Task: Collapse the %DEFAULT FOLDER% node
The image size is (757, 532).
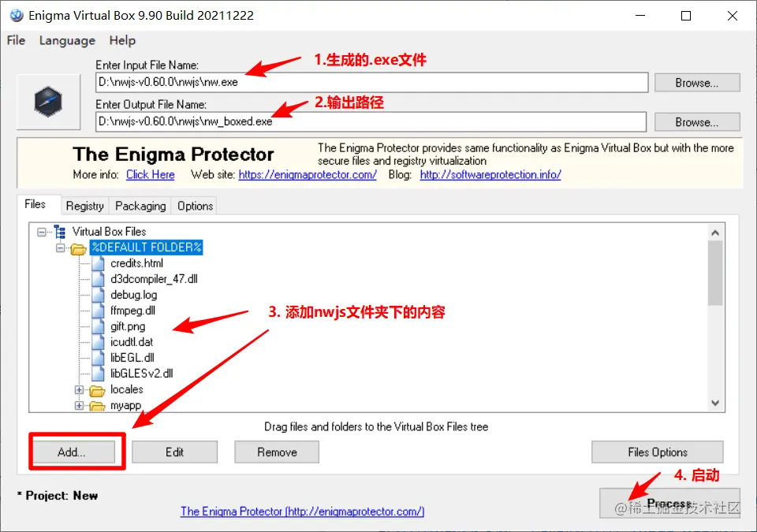Action: tap(61, 248)
